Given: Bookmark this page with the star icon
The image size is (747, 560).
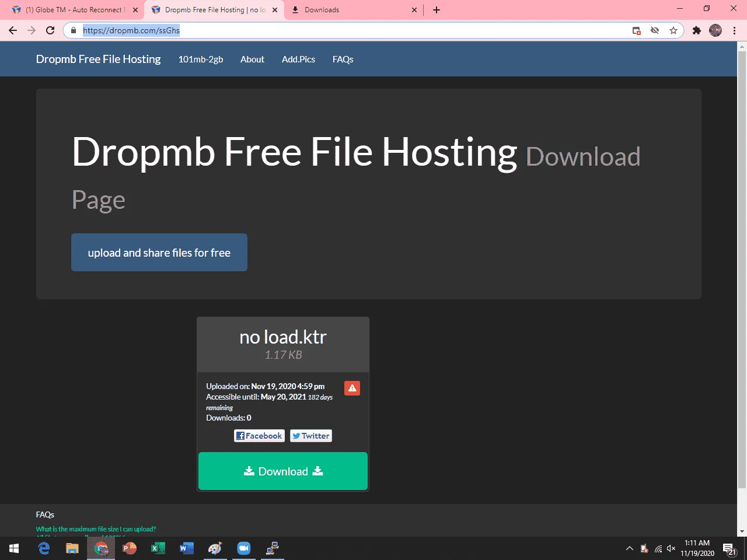Looking at the screenshot, I should click(x=673, y=30).
